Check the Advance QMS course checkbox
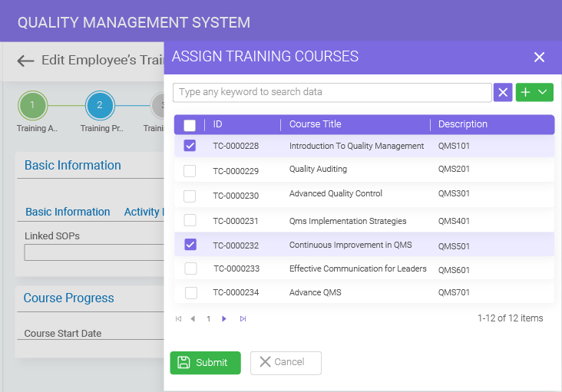 click(x=191, y=292)
